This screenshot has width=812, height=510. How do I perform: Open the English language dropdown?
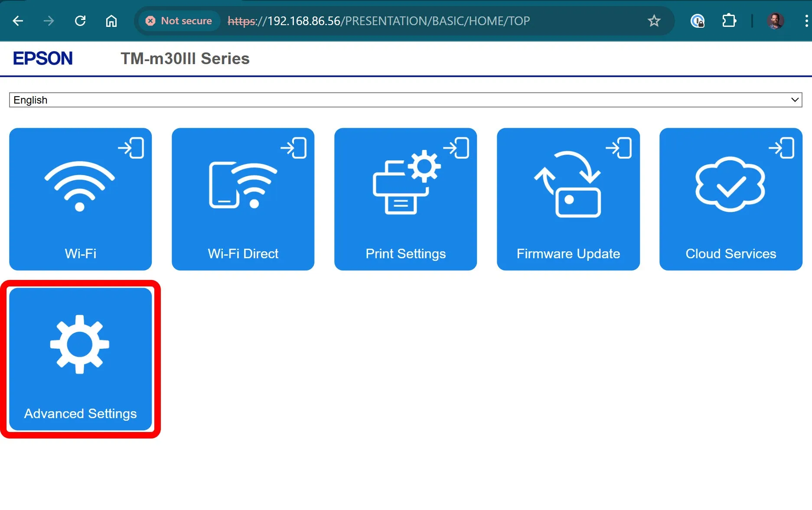[405, 100]
